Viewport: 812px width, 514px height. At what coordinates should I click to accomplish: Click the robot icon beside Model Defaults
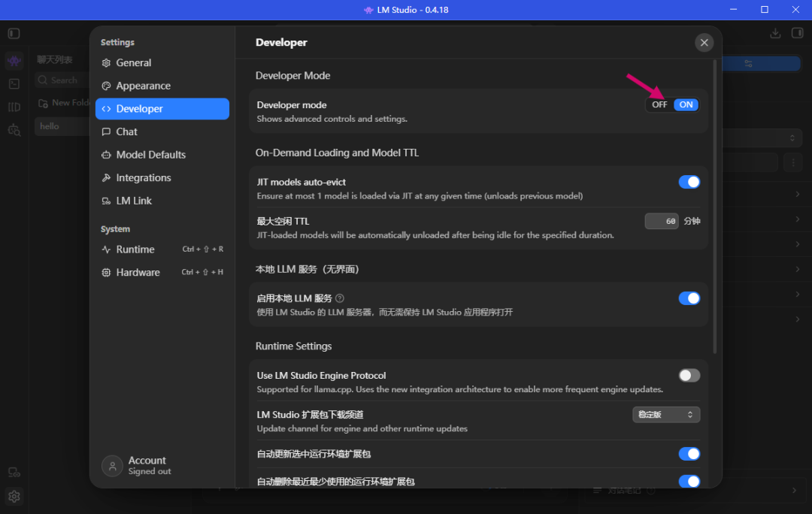(106, 155)
